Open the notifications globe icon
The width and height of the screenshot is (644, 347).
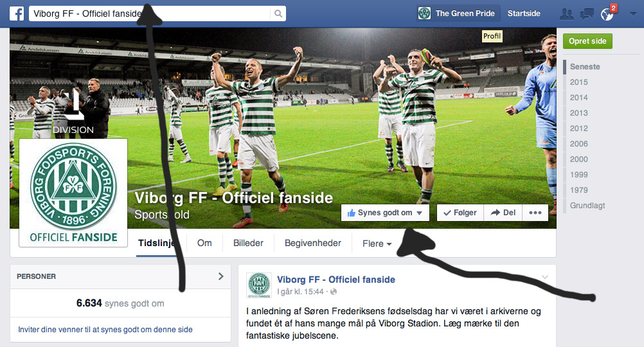(x=607, y=14)
